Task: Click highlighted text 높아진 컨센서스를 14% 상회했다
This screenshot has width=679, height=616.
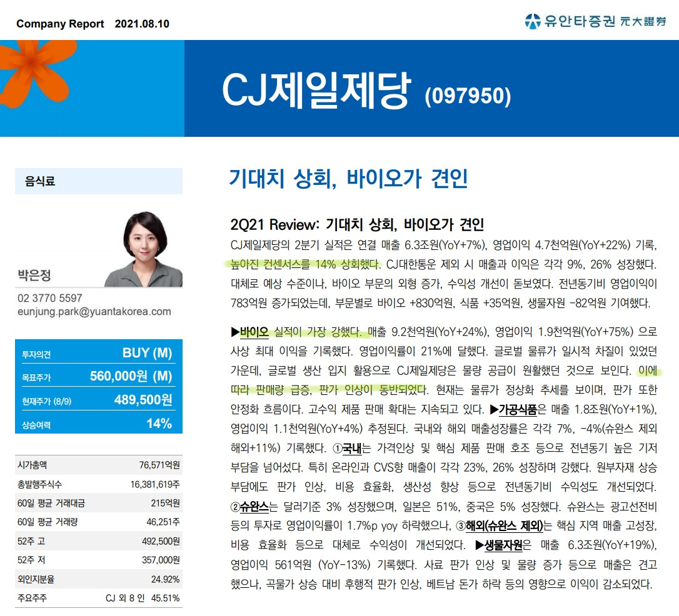Action: tap(305, 264)
